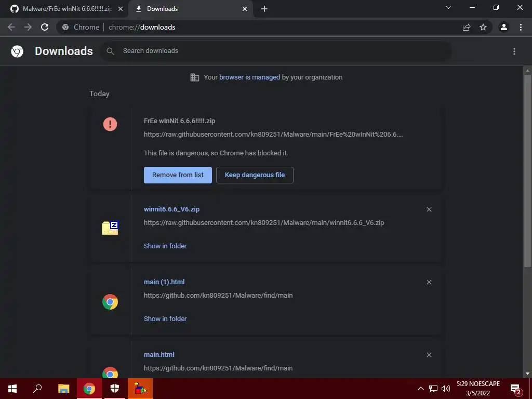Open the notification center icon

516,389
